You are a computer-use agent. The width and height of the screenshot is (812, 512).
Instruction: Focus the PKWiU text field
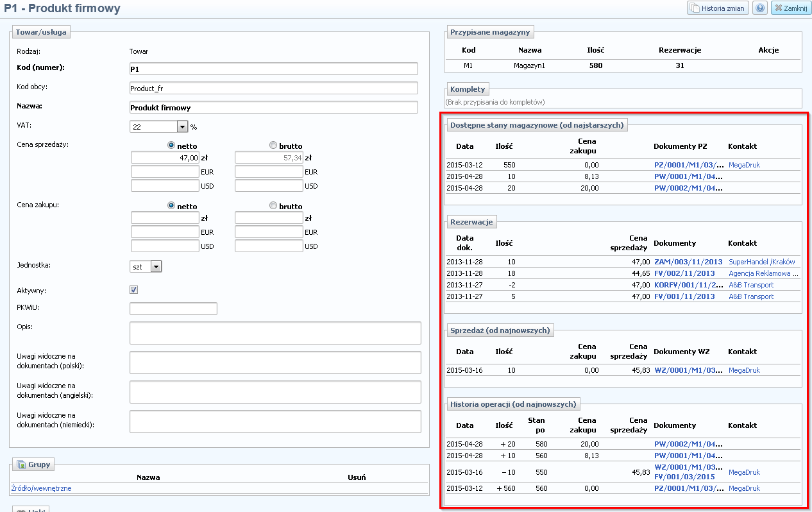pos(173,309)
